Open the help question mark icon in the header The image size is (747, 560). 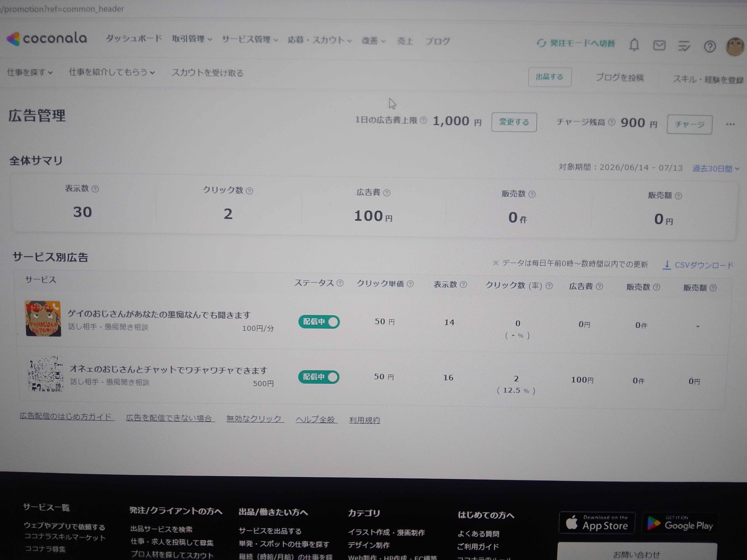click(710, 46)
